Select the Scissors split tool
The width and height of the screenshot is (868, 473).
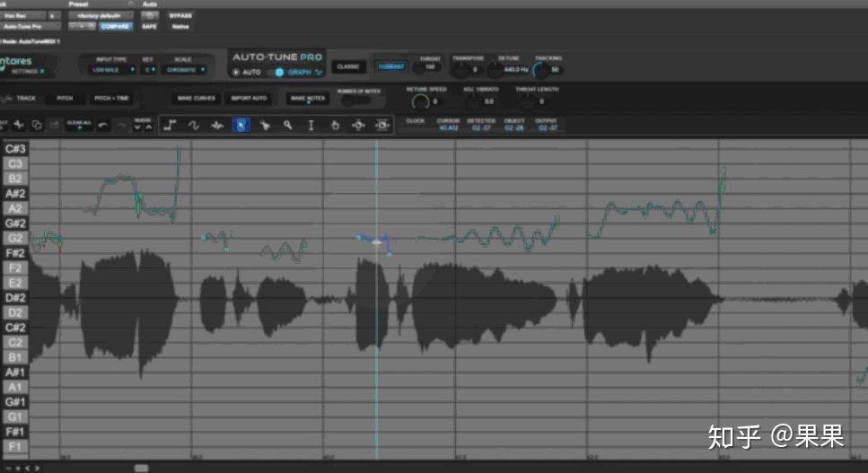pos(265,126)
